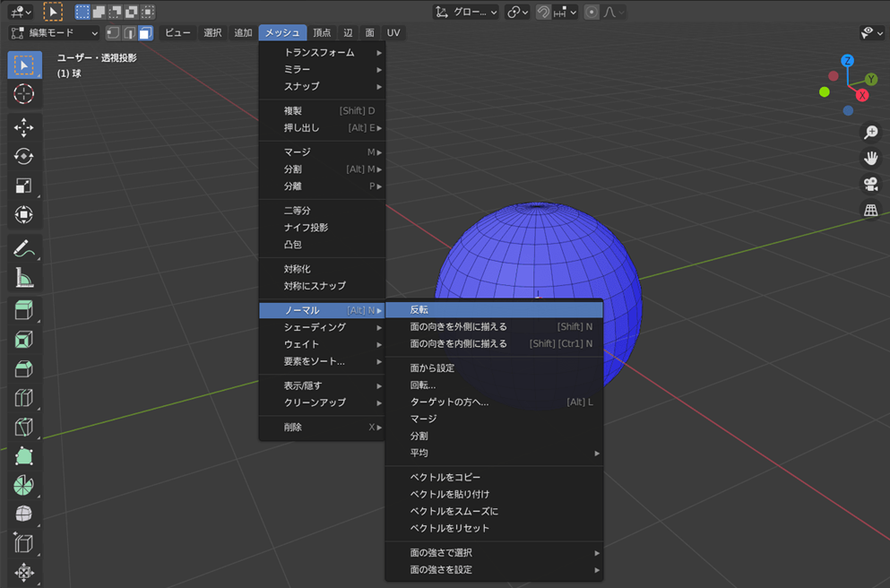Screen dimensions: 890x588
Task: Set selection mode to extend
Action: pyautogui.click(x=99, y=12)
